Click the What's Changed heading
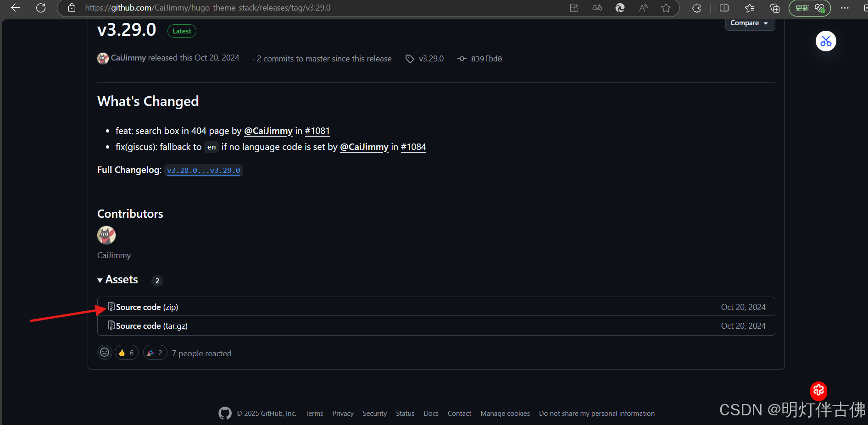This screenshot has height=425, width=868. click(x=148, y=101)
